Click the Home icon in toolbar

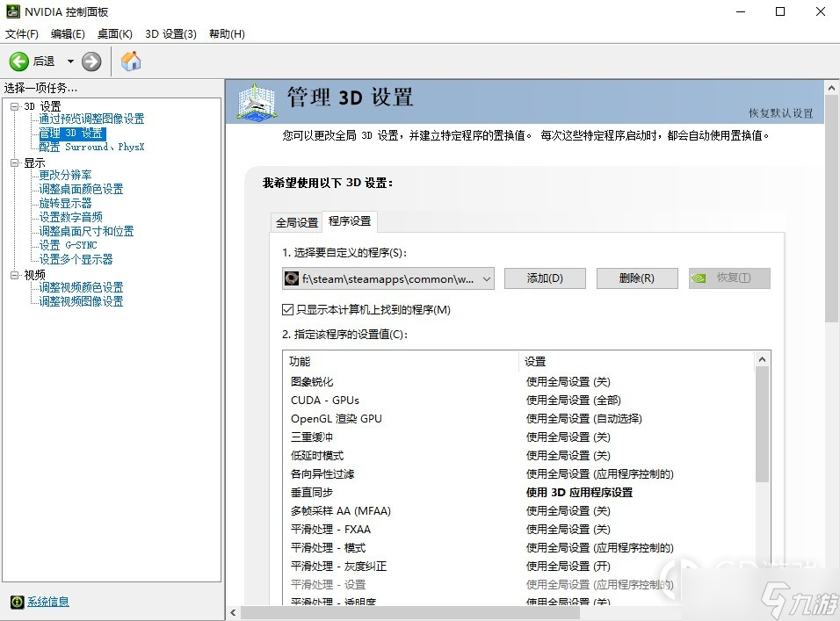pyautogui.click(x=131, y=61)
